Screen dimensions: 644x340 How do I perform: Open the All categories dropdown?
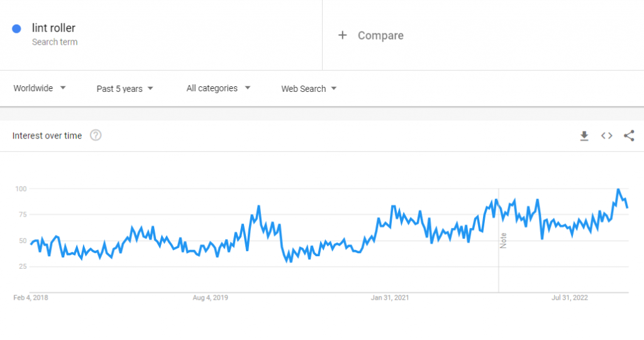coord(218,89)
